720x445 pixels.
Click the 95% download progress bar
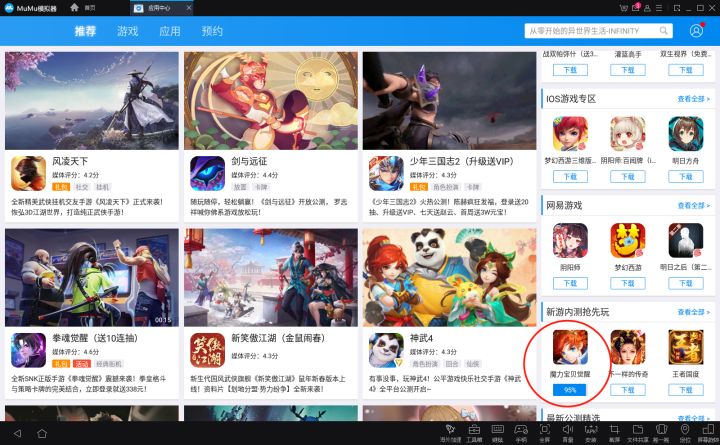[x=570, y=390]
